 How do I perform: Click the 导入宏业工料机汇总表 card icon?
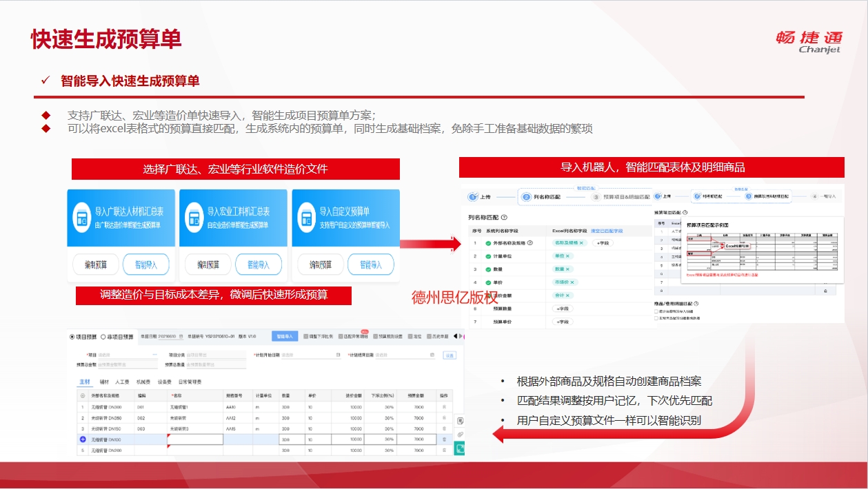coord(194,218)
